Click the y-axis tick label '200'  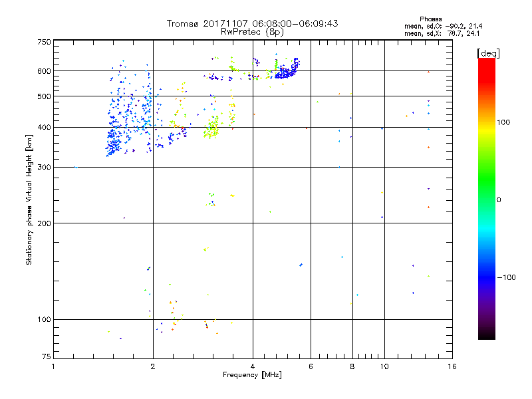[44, 223]
